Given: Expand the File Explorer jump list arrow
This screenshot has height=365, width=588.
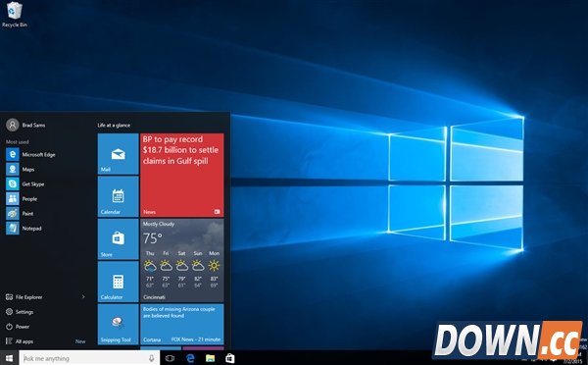Looking at the screenshot, I should pyautogui.click(x=83, y=296).
